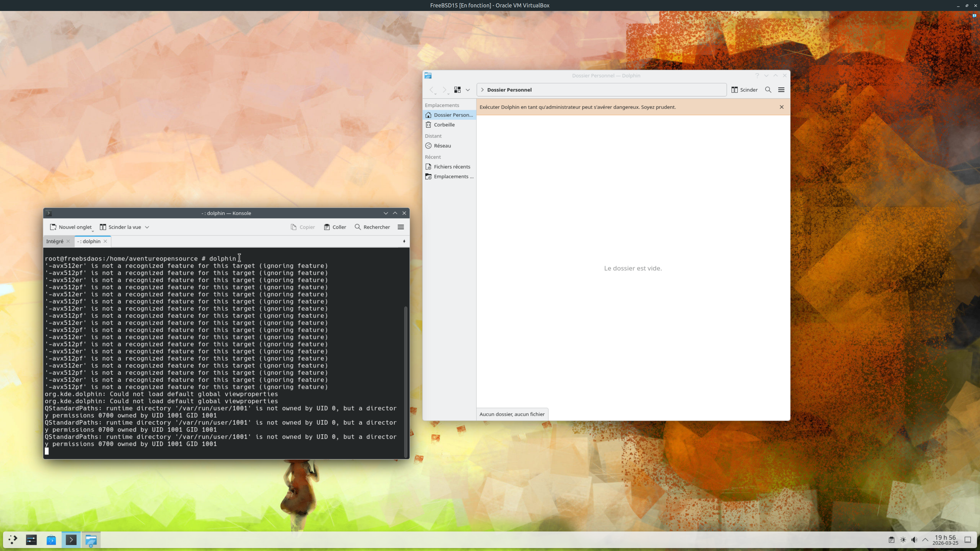Click 'Le dossier est vide.' placeholder text
This screenshot has height=551, width=980.
tap(633, 268)
